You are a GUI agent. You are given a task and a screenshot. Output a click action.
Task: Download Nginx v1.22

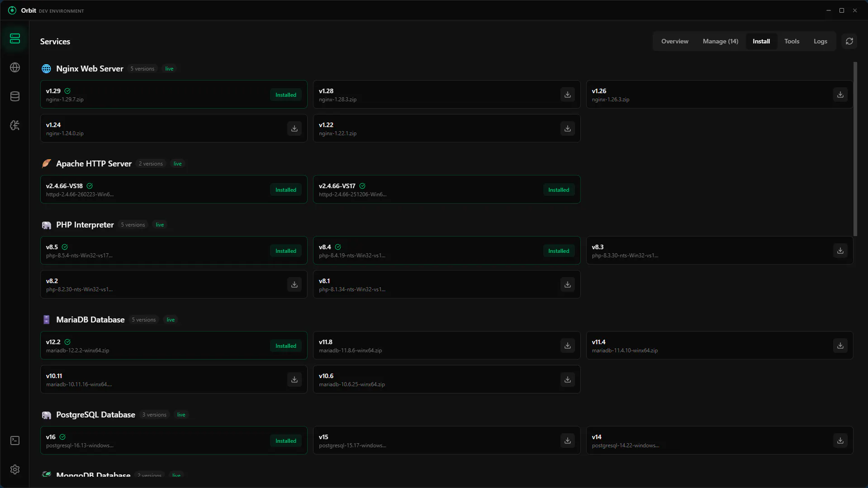coord(567,128)
